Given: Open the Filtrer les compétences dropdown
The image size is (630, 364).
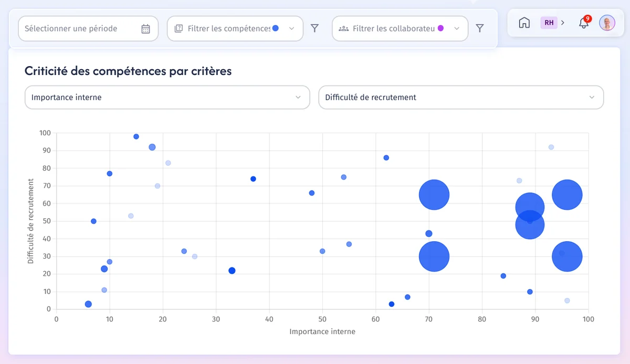Looking at the screenshot, I should pos(235,29).
